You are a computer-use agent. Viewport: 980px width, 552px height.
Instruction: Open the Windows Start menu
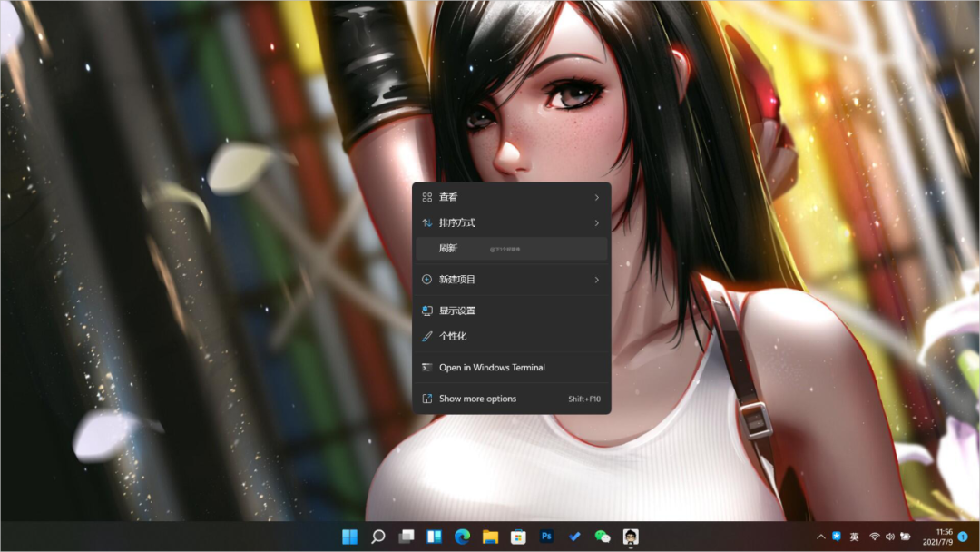(349, 537)
